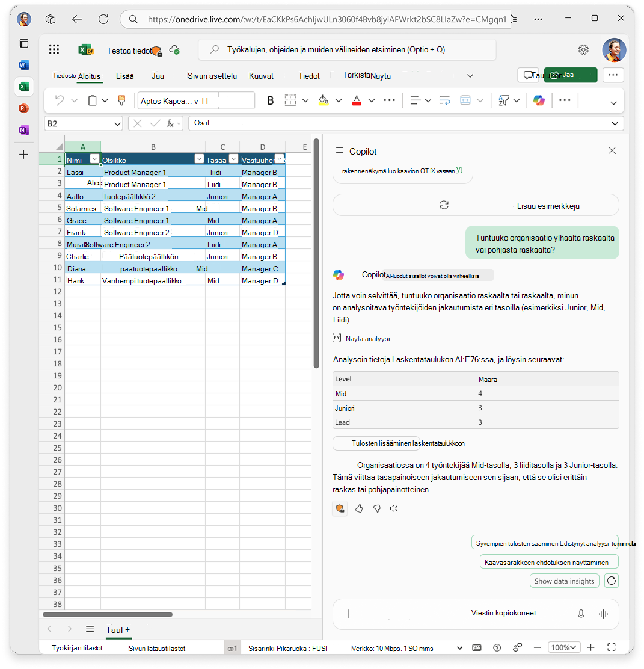The width and height of the screenshot is (644, 669).
Task: Open the Sivun asettelu tab
Action: click(212, 76)
